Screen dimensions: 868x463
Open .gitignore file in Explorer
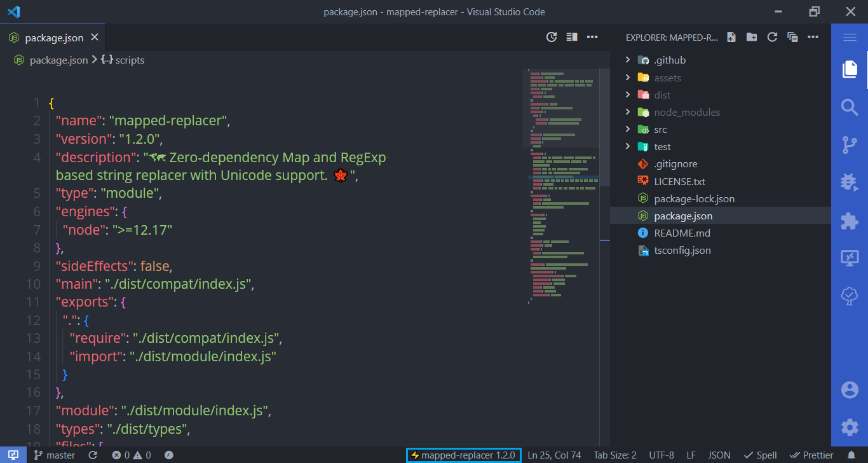(x=720, y=163)
